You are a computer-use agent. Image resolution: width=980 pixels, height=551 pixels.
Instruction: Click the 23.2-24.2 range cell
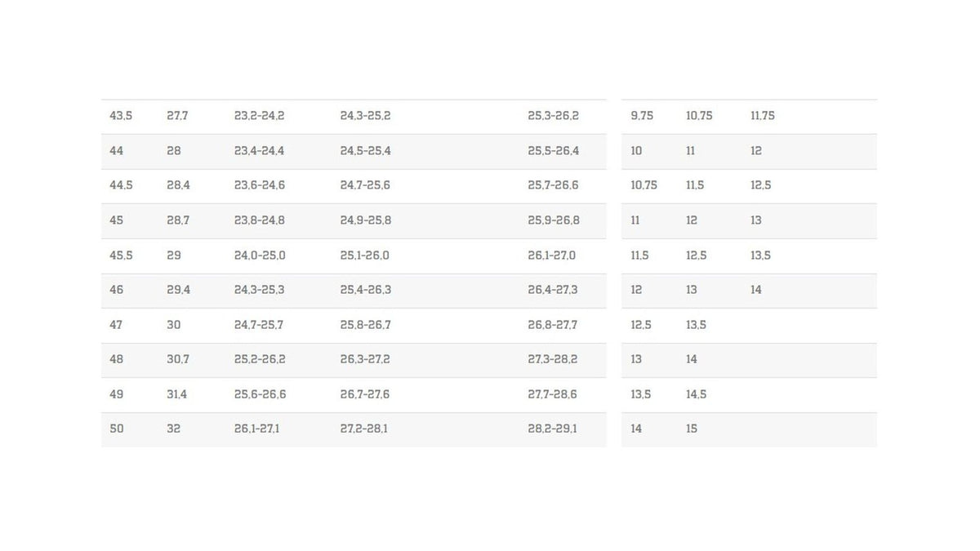coord(259,116)
